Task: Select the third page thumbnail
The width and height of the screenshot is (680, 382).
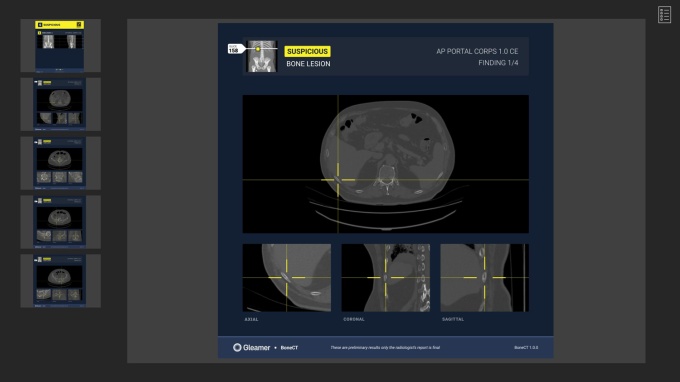Action: tap(60, 163)
